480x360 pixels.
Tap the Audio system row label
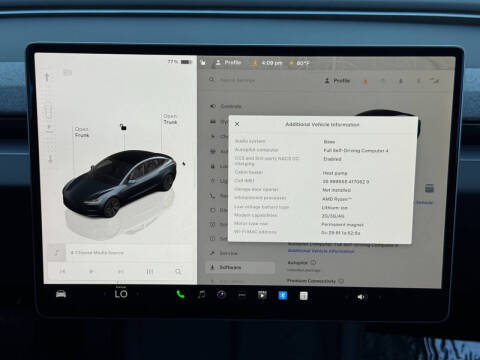[x=250, y=141]
